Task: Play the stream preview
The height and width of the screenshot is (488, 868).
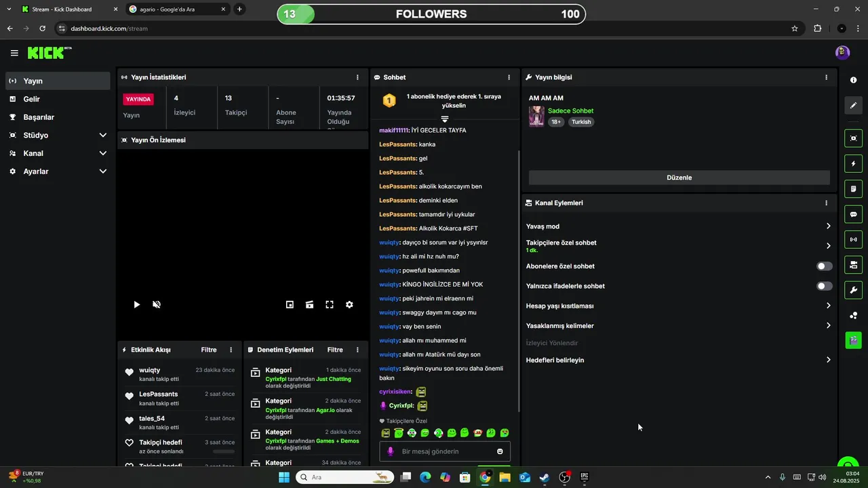Action: point(136,305)
